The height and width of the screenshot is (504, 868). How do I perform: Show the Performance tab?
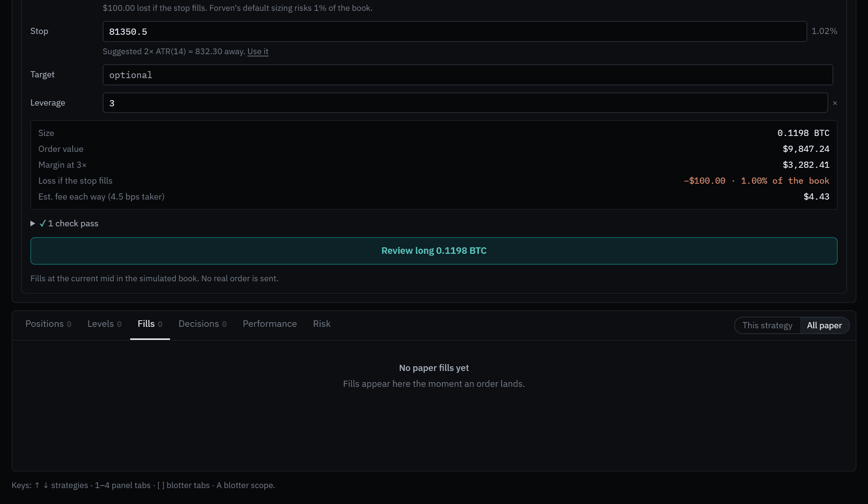(x=269, y=324)
